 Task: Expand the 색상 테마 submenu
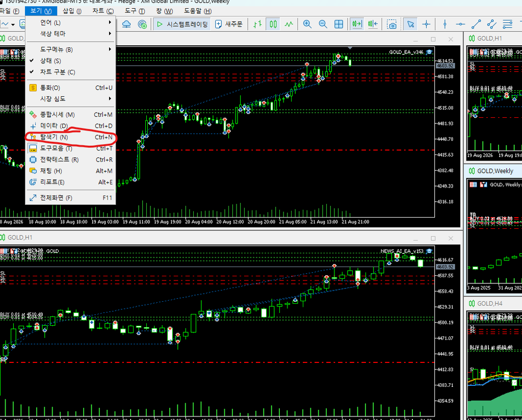[70, 34]
